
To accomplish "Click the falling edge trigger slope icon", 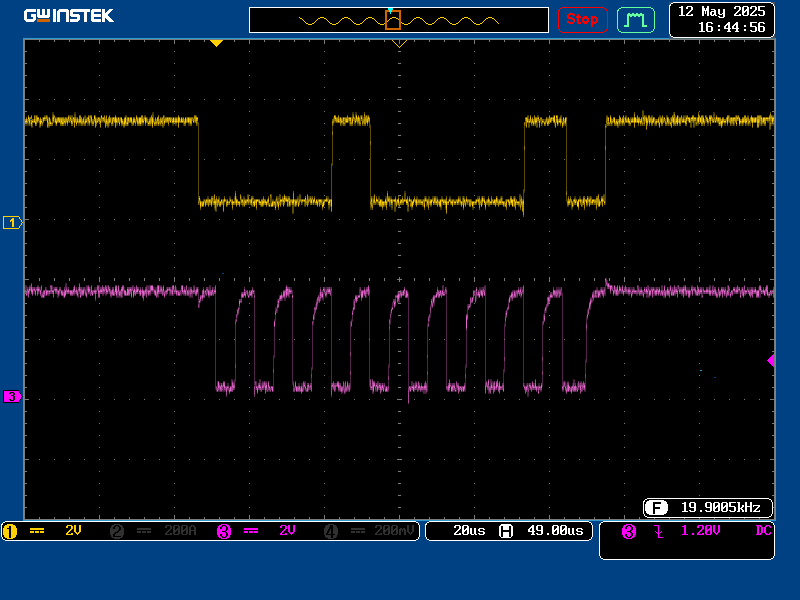I will [659, 532].
